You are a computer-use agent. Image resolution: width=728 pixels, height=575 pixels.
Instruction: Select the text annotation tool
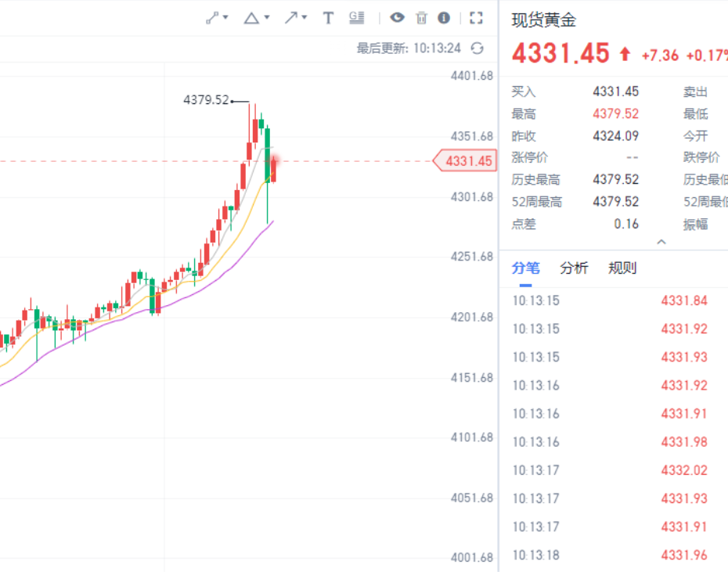[x=328, y=18]
